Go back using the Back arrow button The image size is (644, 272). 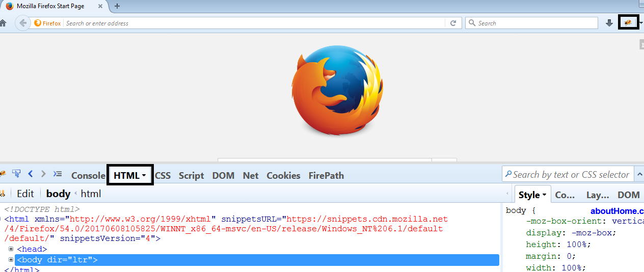tap(22, 23)
